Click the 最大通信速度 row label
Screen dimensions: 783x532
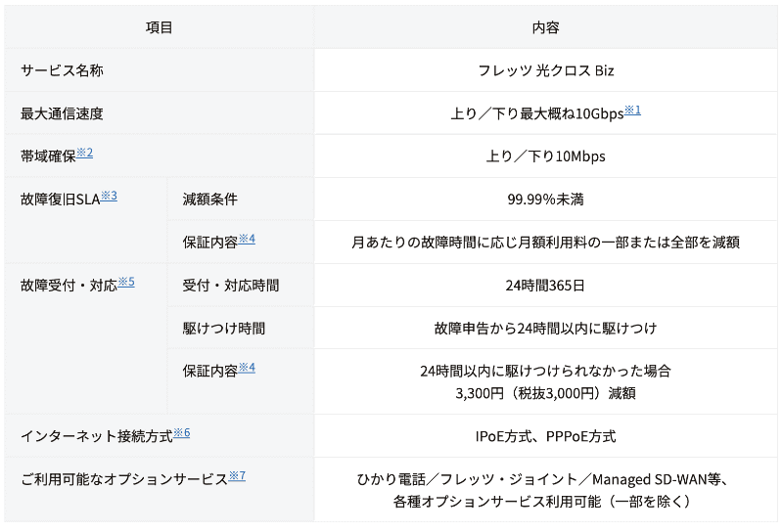point(62,113)
